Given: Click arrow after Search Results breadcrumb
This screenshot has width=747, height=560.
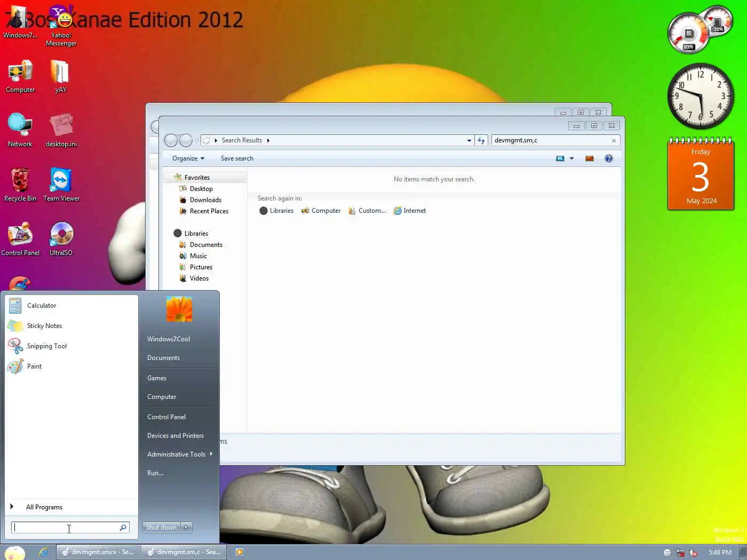Looking at the screenshot, I should (x=268, y=141).
